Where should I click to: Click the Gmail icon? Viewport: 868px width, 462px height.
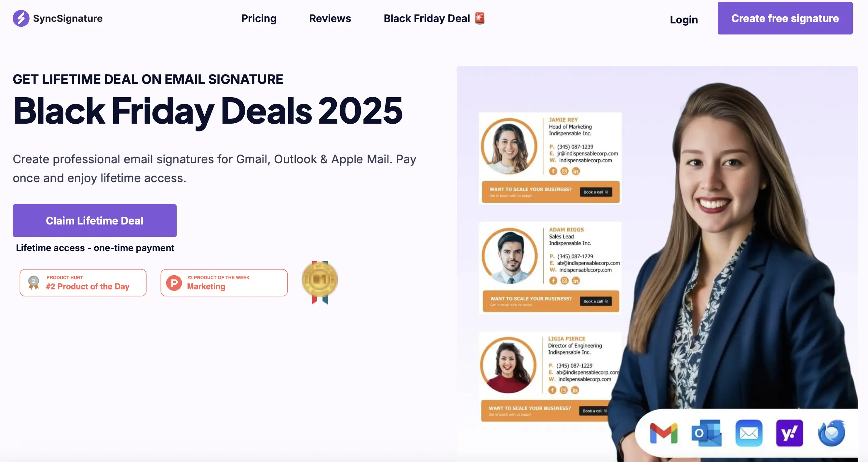pos(663,433)
